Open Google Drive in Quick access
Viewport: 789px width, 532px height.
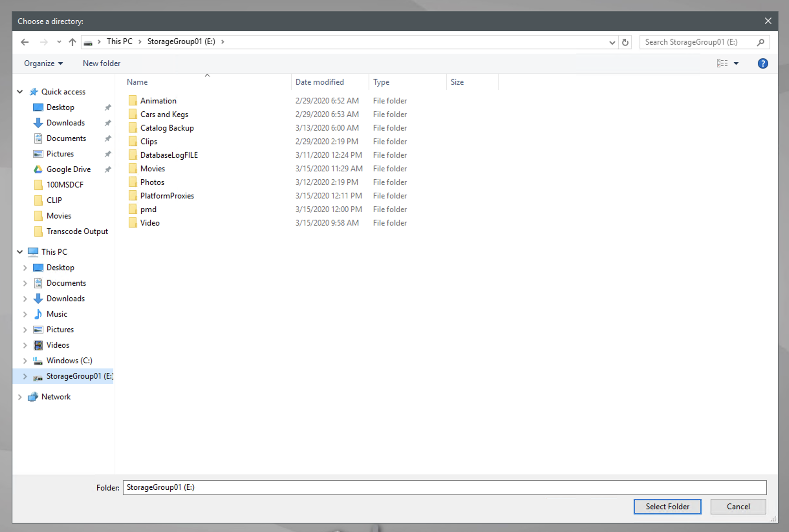coord(69,169)
